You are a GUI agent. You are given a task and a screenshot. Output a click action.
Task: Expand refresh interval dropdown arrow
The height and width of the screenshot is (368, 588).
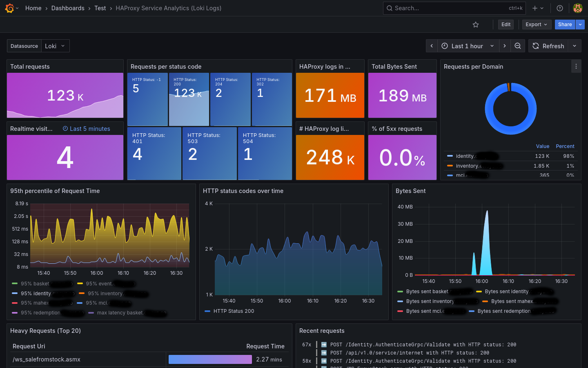pyautogui.click(x=575, y=46)
